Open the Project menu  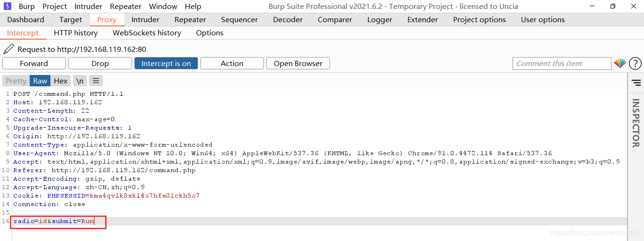pyautogui.click(x=55, y=6)
